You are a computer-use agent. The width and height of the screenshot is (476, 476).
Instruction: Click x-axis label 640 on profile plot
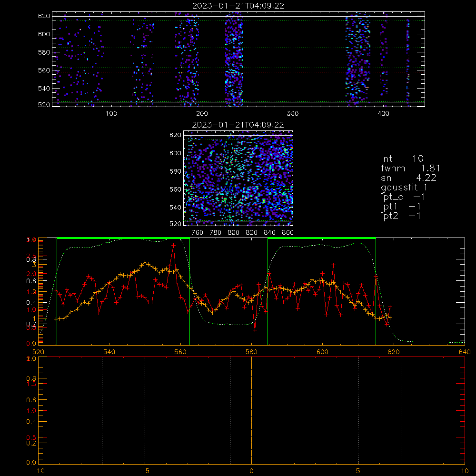point(465,352)
